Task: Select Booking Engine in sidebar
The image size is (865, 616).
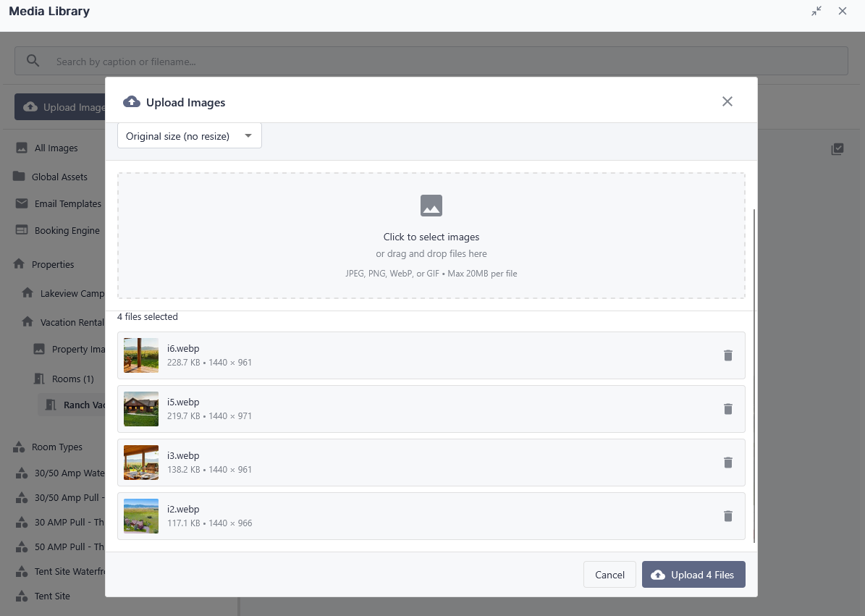Action: pos(67,230)
